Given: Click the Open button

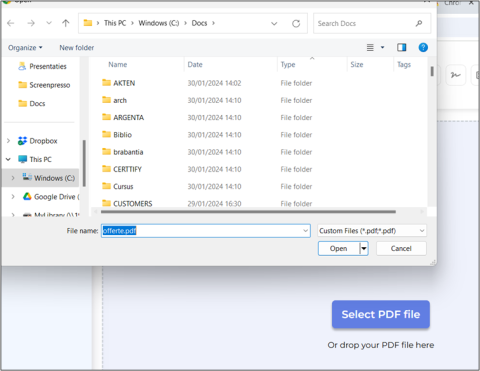Looking at the screenshot, I should point(339,249).
